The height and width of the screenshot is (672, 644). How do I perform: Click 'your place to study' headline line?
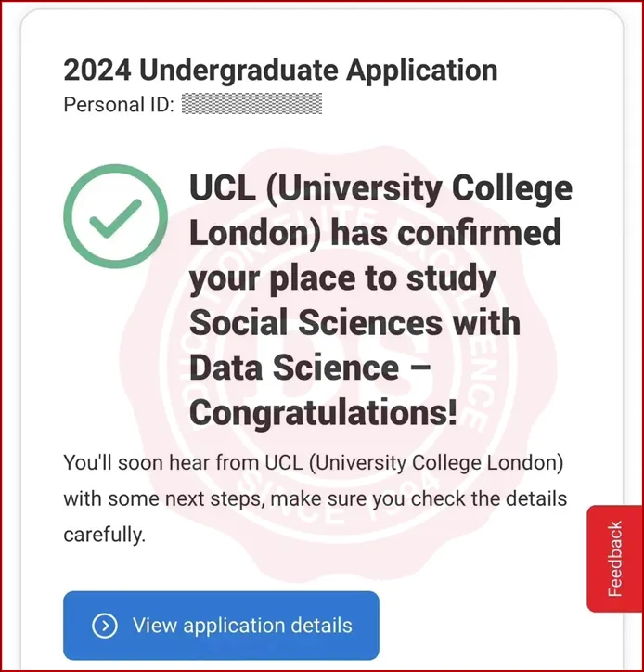tap(341, 279)
